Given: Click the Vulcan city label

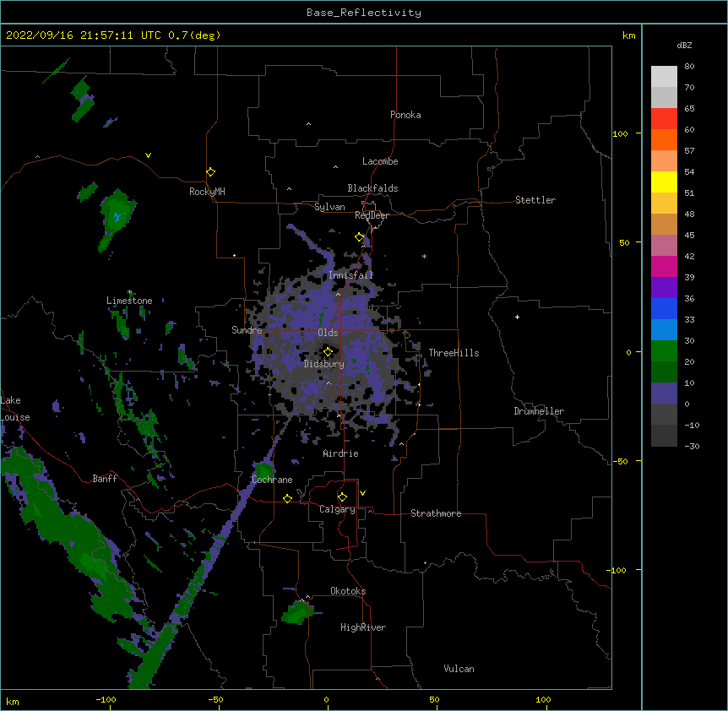Looking at the screenshot, I should [459, 669].
